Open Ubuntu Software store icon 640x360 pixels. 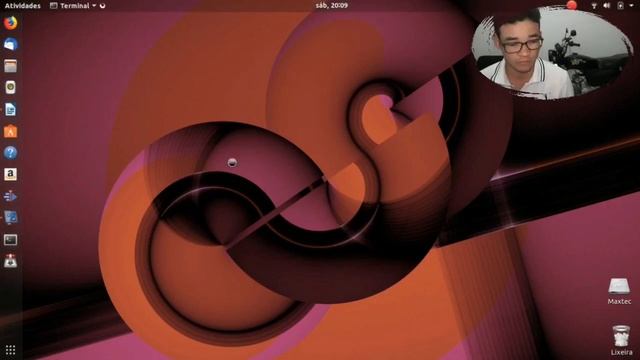point(11,131)
